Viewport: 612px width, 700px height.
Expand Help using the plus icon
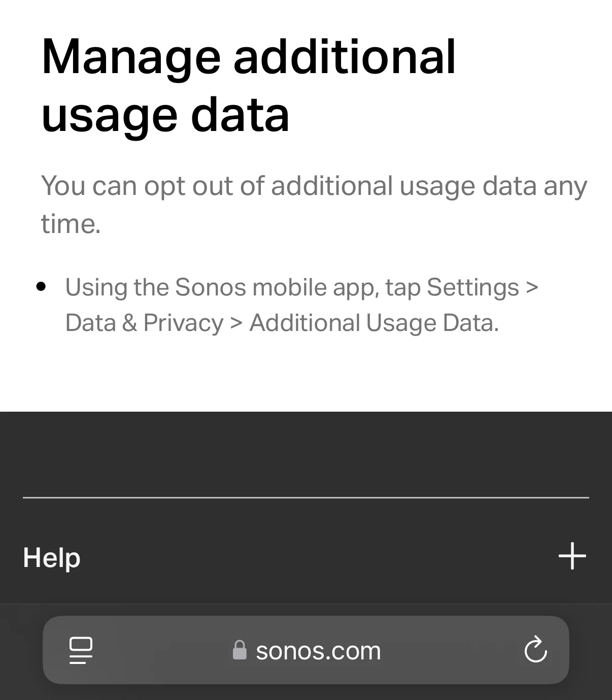tap(572, 556)
